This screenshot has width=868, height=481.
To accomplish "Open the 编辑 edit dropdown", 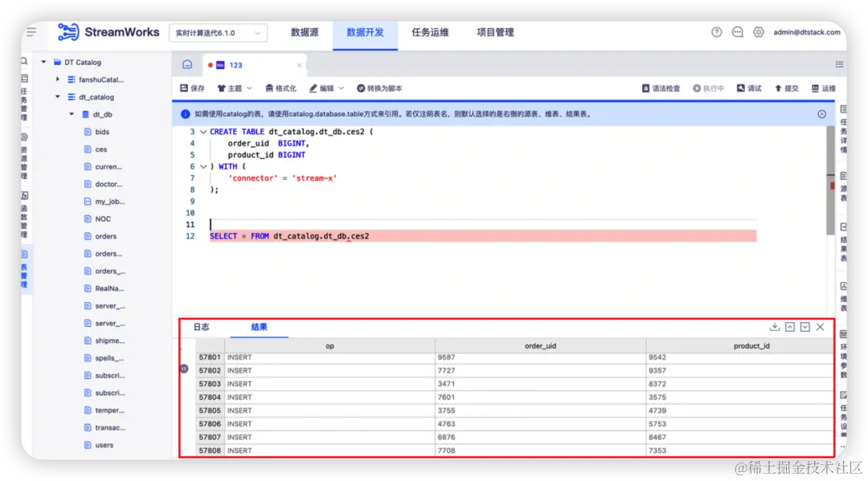I will click(x=326, y=88).
